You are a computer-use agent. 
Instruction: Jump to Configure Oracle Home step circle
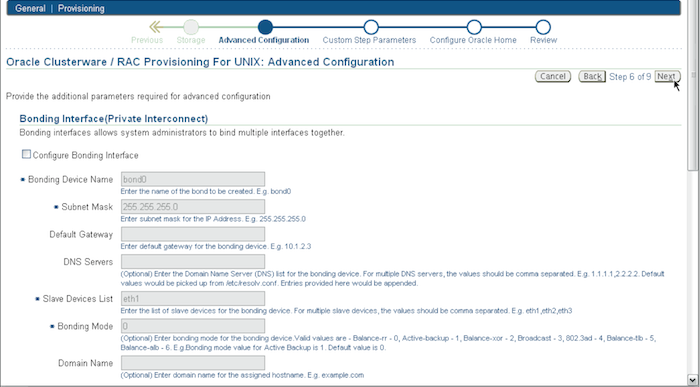[x=474, y=27]
